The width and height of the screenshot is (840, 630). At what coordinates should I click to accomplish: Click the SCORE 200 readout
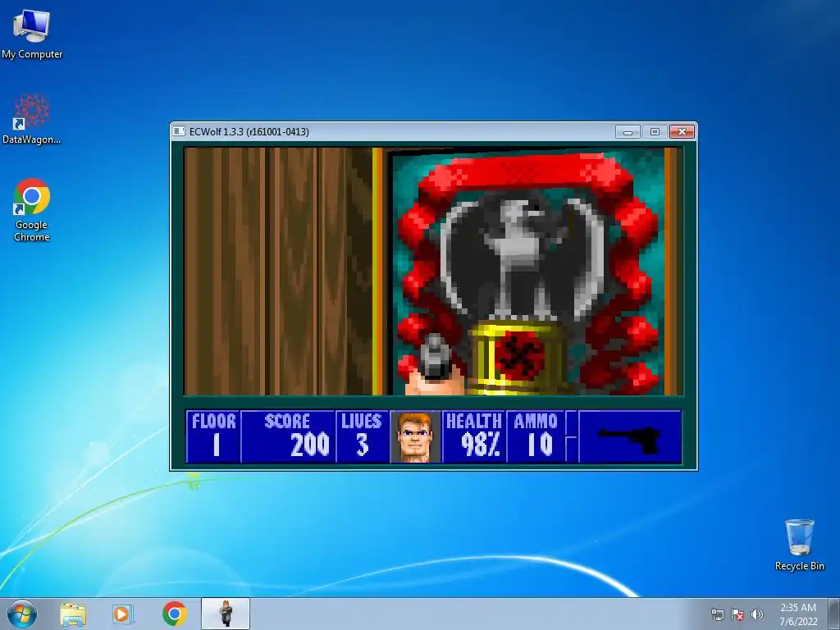click(288, 436)
